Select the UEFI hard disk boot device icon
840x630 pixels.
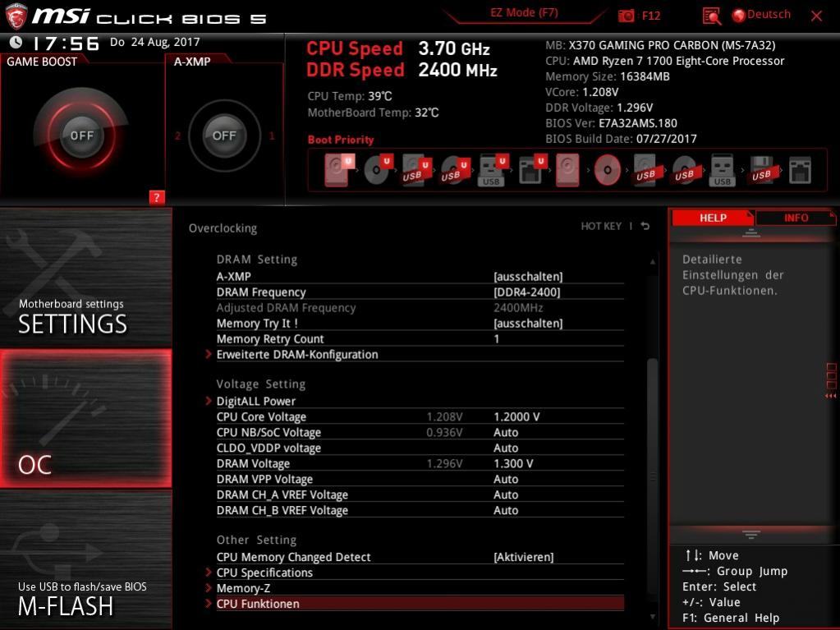339,170
